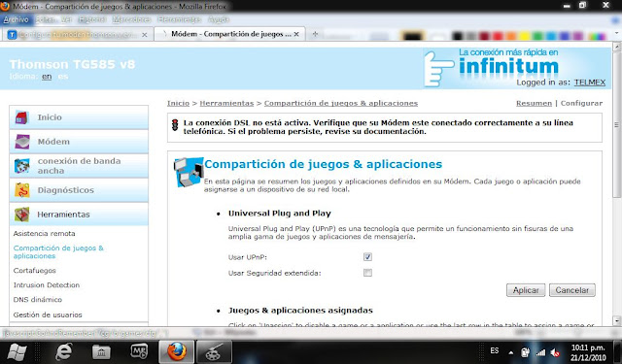
Task: Open the Inicio house icon in sidebar
Action: coord(21,117)
